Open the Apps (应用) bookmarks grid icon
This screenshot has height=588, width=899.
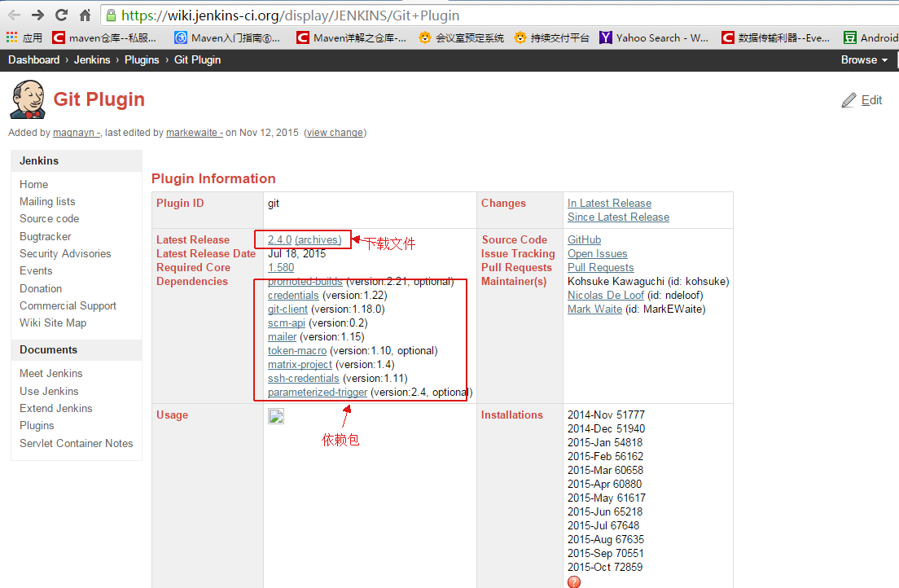(x=12, y=37)
